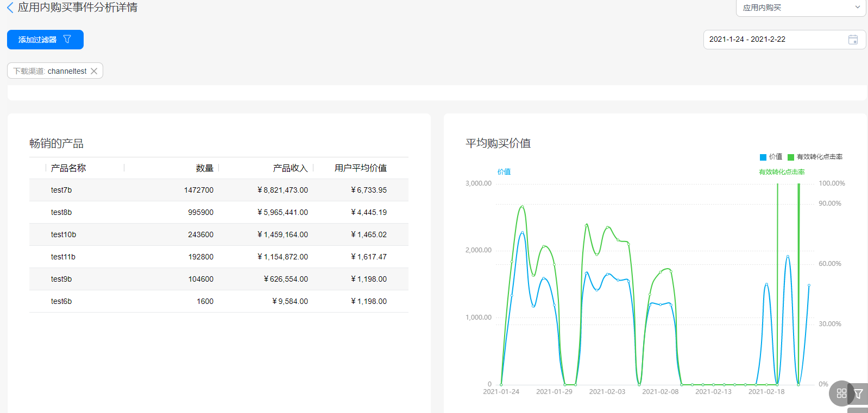Click quantity value 995900
This screenshot has width=868, height=413.
coord(201,212)
